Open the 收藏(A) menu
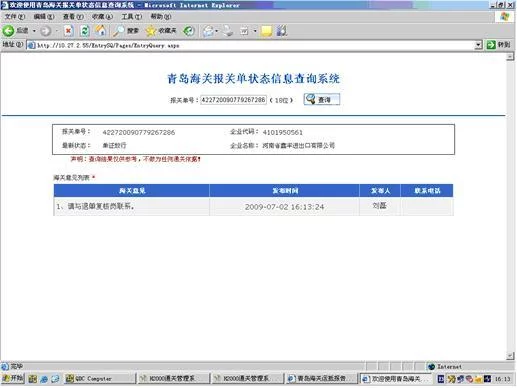Screen dimensions: 517x388 (102, 16)
